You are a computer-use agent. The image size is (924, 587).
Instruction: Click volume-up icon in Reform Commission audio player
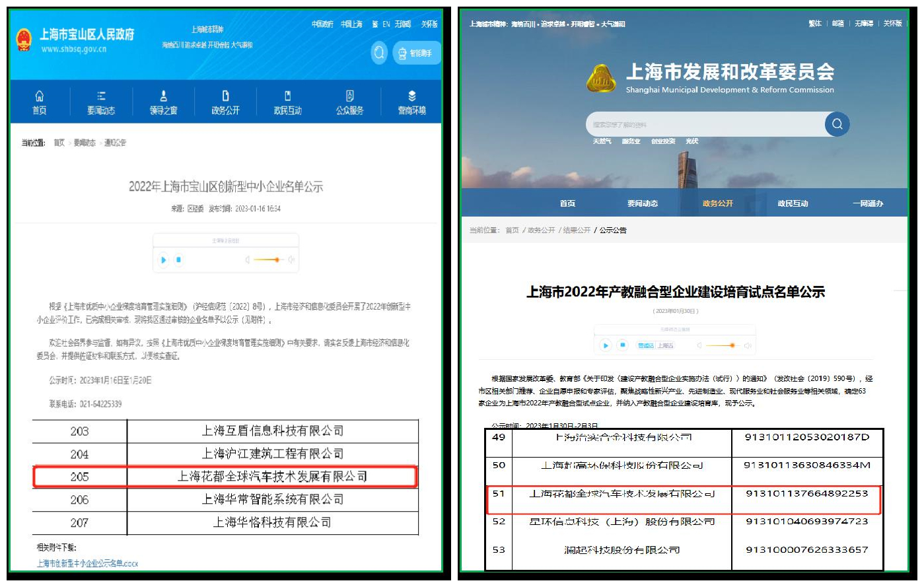click(748, 345)
